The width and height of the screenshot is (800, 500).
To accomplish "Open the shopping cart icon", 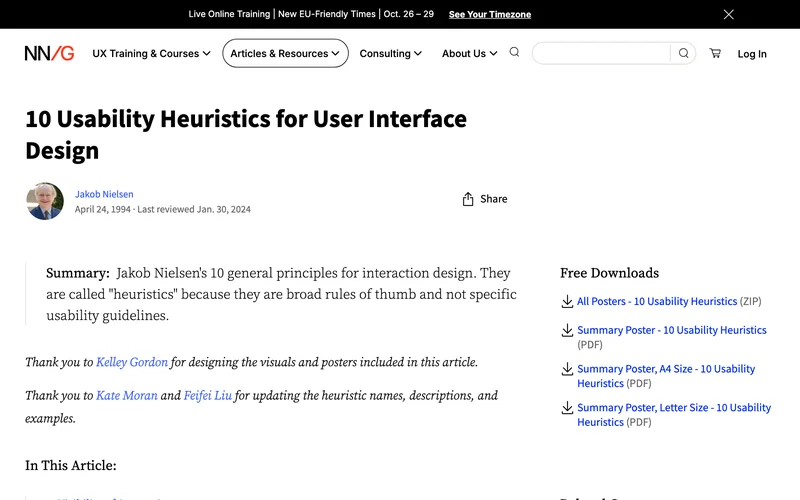I will coord(715,53).
